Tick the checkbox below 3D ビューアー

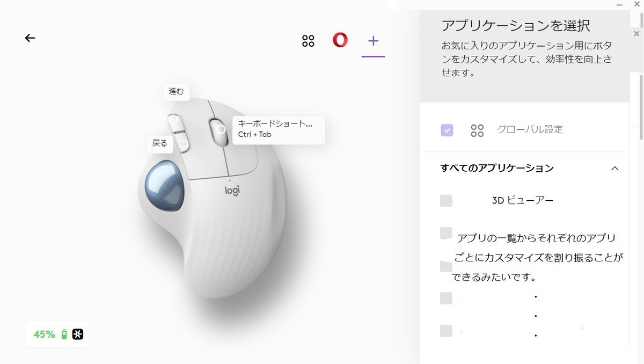click(x=446, y=233)
